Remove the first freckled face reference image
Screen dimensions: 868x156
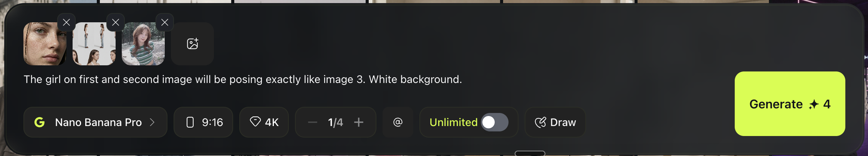click(x=66, y=23)
